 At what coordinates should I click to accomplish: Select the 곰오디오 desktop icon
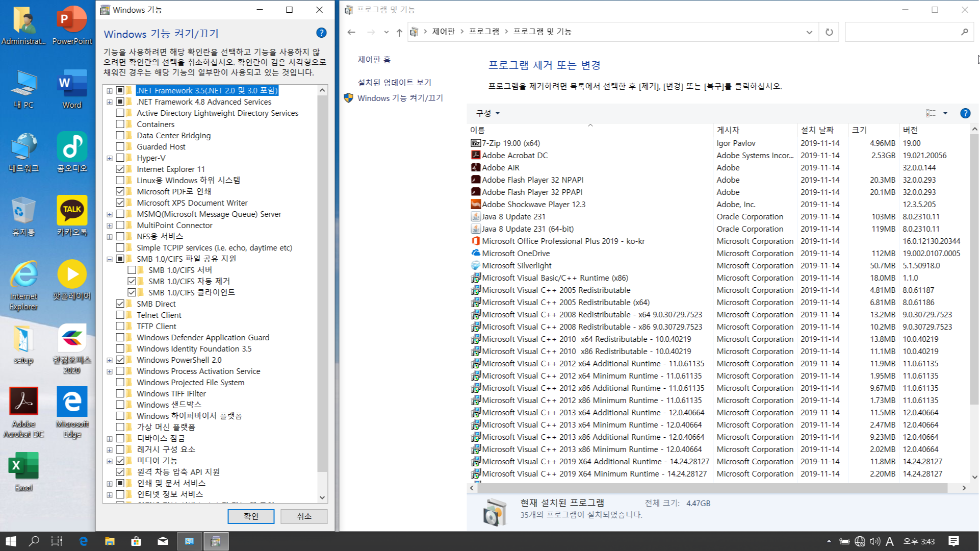click(72, 153)
